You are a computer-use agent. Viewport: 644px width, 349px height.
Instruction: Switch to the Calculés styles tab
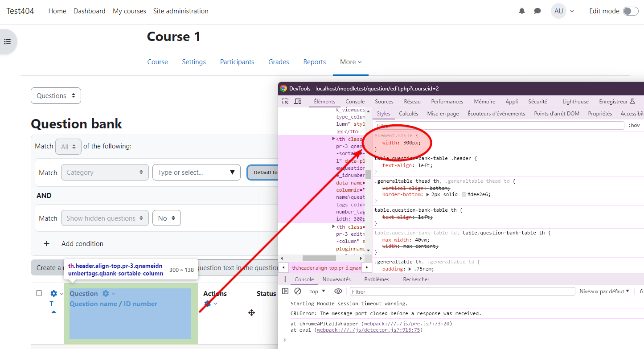409,114
